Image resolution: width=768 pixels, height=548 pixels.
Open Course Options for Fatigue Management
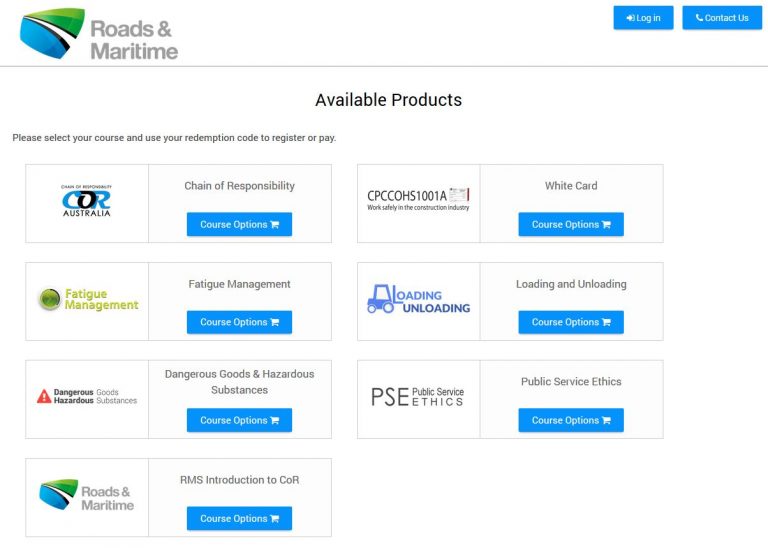[x=239, y=323]
